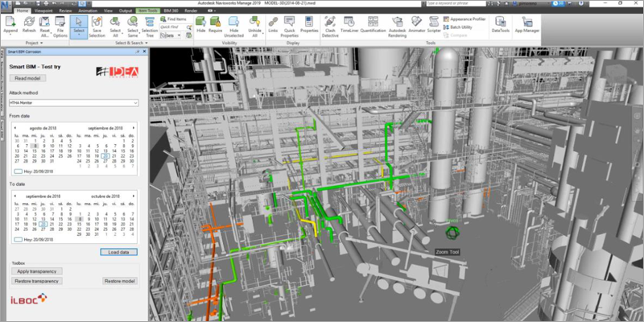Image resolution: width=644 pixels, height=322 pixels.
Task: Switch to the Render ribbon tab
Action: [x=191, y=10]
